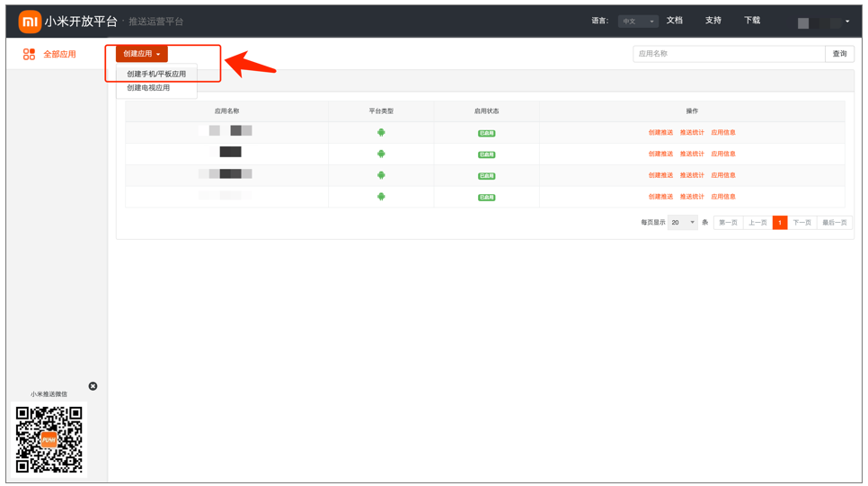The image size is (868, 486).
Task: Click the Android icon in second row
Action: pos(381,154)
